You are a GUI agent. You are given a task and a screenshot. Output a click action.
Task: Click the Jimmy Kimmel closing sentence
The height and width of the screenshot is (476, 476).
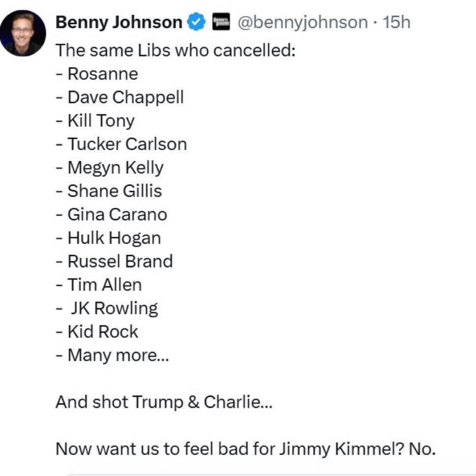pos(245,449)
